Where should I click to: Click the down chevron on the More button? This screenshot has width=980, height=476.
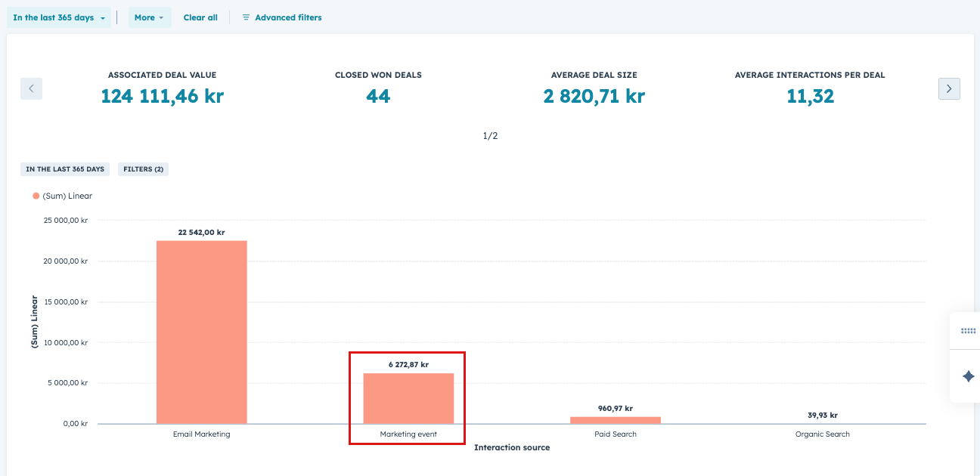point(160,17)
